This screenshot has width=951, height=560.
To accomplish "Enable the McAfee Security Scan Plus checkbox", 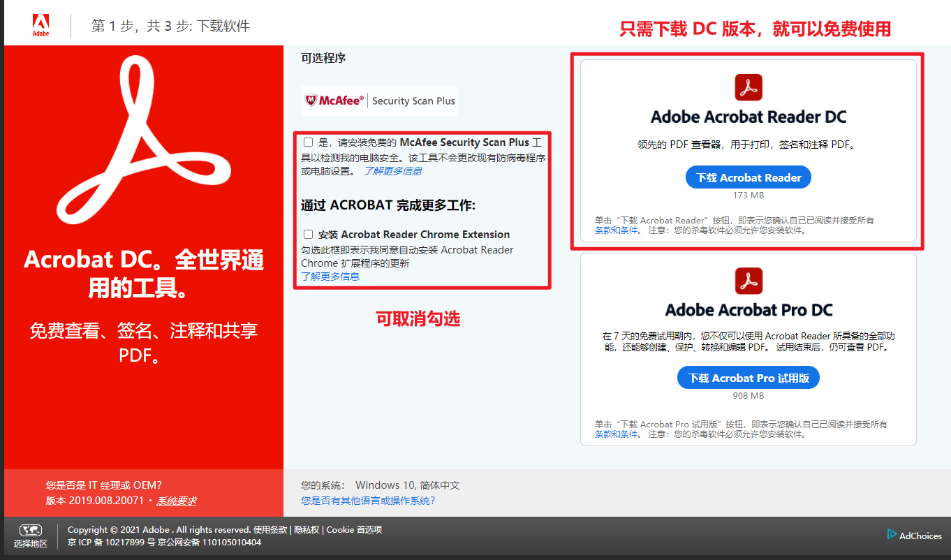I will (308, 142).
